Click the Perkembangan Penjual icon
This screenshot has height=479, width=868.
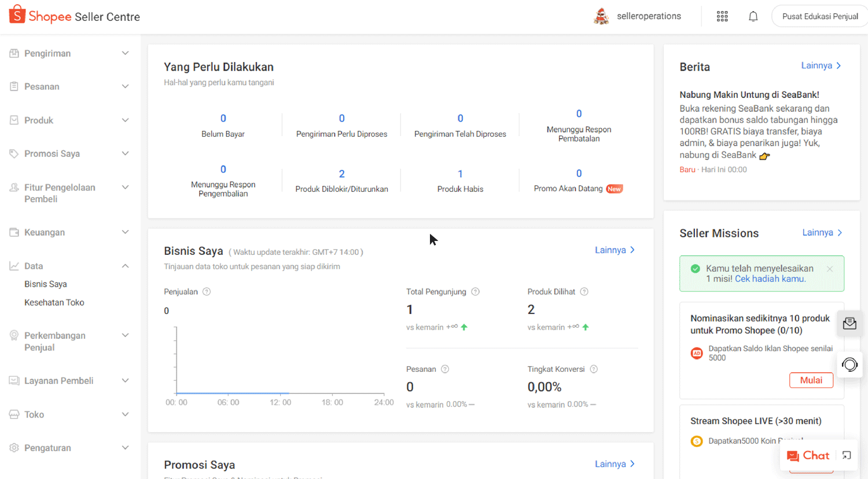[14, 335]
